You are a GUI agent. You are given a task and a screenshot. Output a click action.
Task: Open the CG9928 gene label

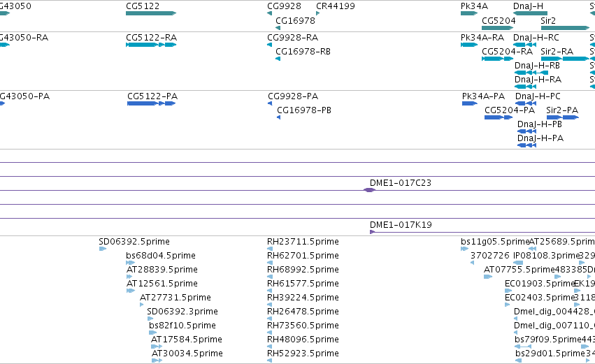(285, 6)
